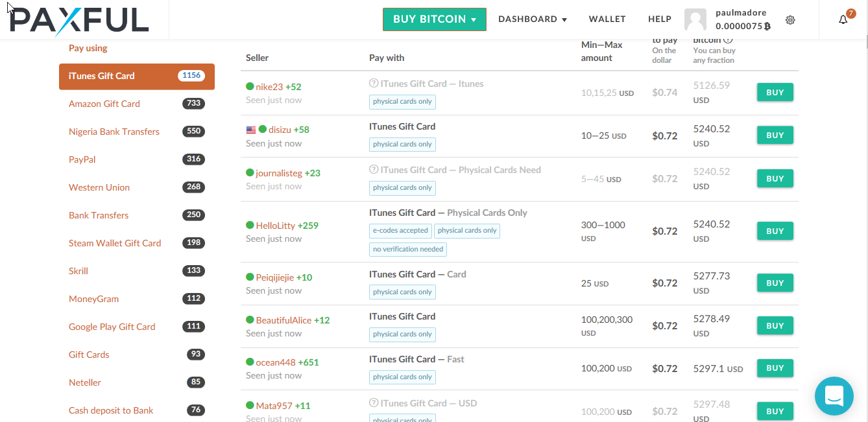Image resolution: width=868 pixels, height=422 pixels.
Task: Open the notifications bell icon
Action: [x=843, y=19]
